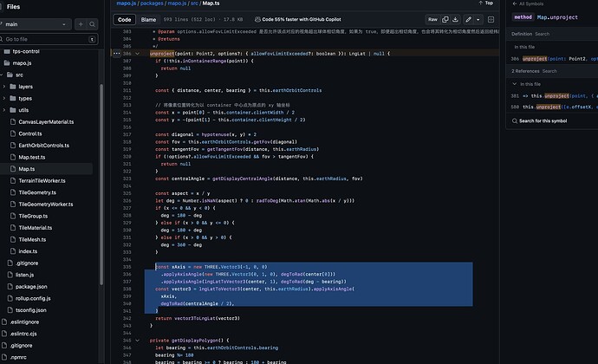Open CanvasLayerMaterial.ts file
This screenshot has width=598, height=364.
46,122
